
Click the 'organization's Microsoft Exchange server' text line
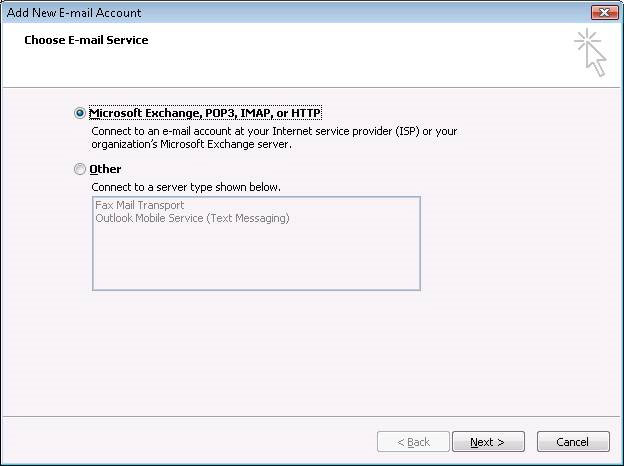191,144
